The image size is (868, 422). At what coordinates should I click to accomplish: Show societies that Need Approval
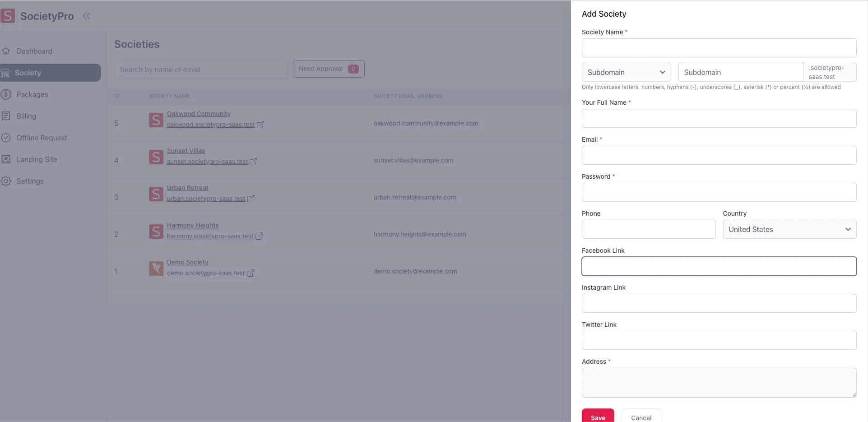pos(328,69)
